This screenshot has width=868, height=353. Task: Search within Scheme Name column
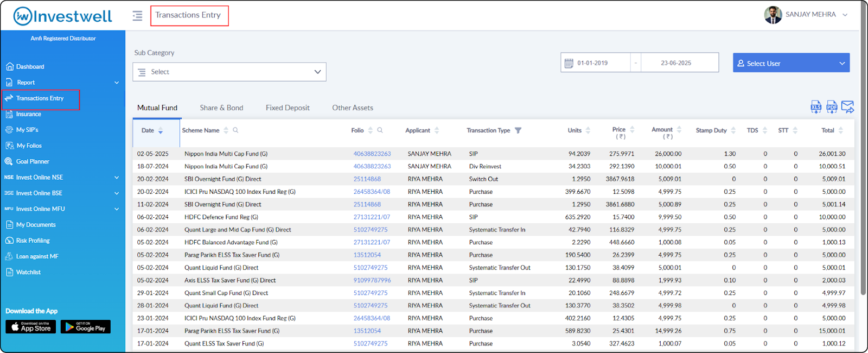coord(235,130)
